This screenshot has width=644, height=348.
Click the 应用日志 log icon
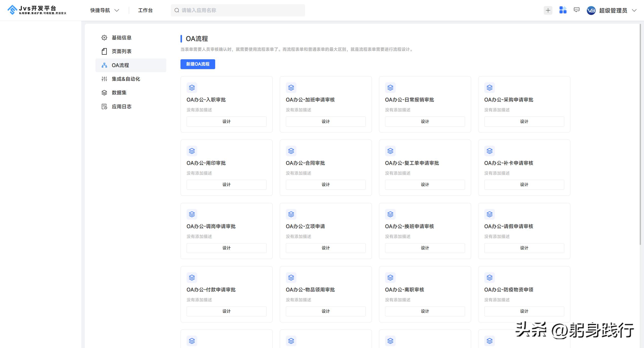(104, 107)
